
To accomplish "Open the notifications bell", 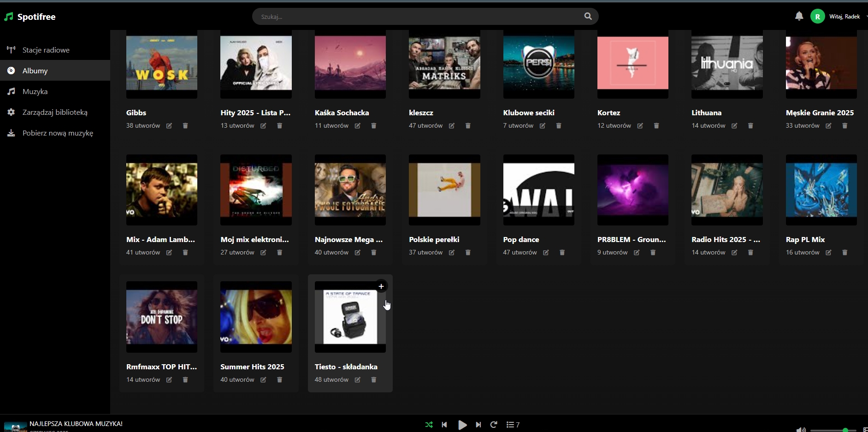I will point(799,17).
